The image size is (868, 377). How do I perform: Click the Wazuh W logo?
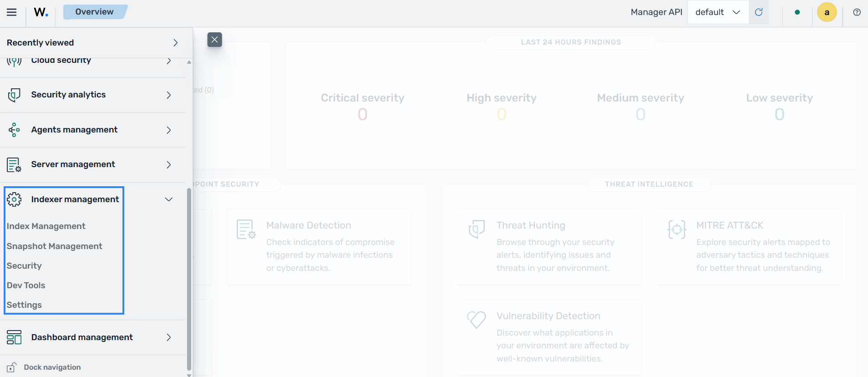coord(41,12)
